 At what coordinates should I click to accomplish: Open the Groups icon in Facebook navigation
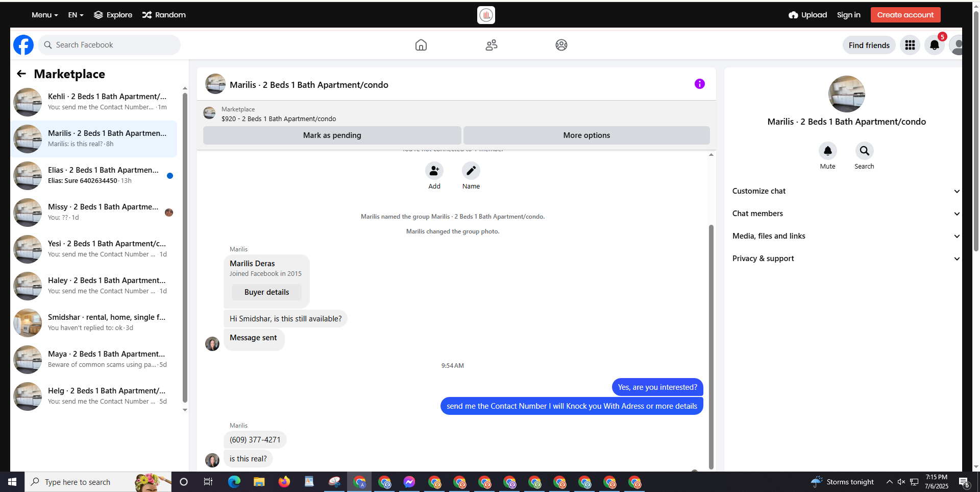click(x=561, y=45)
